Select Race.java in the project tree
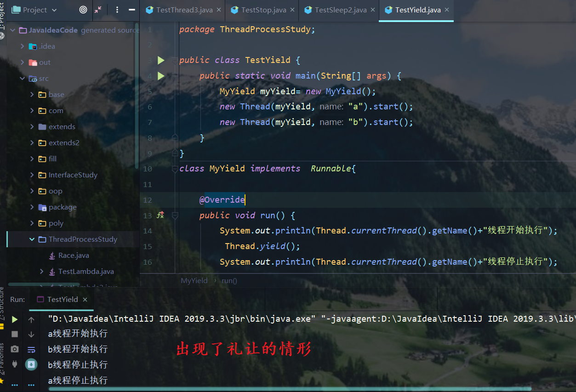This screenshot has height=392, width=576. pos(74,256)
